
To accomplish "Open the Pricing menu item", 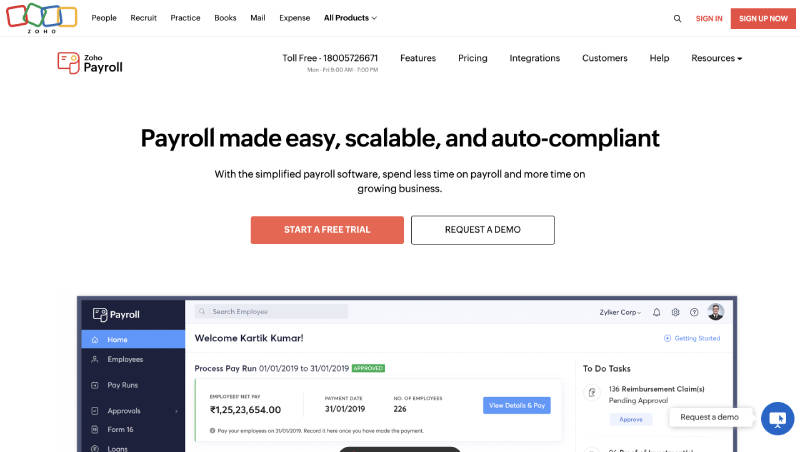I will [x=473, y=58].
